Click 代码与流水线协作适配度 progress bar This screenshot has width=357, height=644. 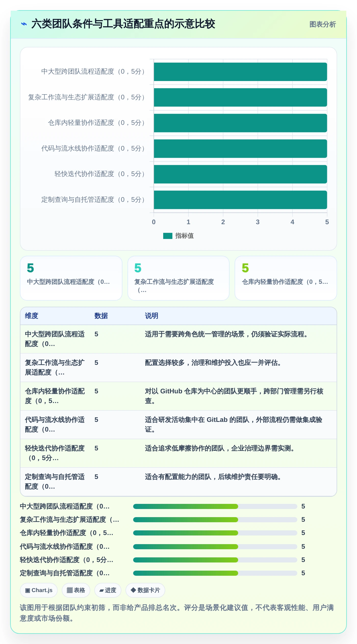[x=215, y=547]
